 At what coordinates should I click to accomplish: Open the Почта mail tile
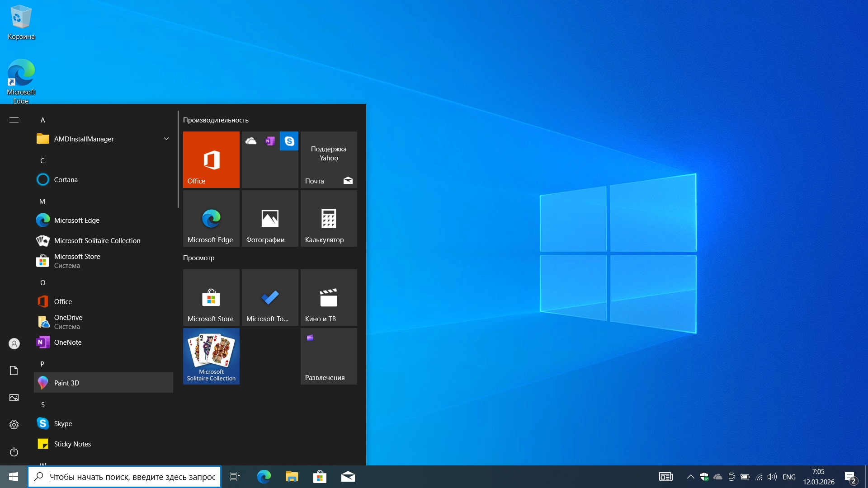(329, 160)
